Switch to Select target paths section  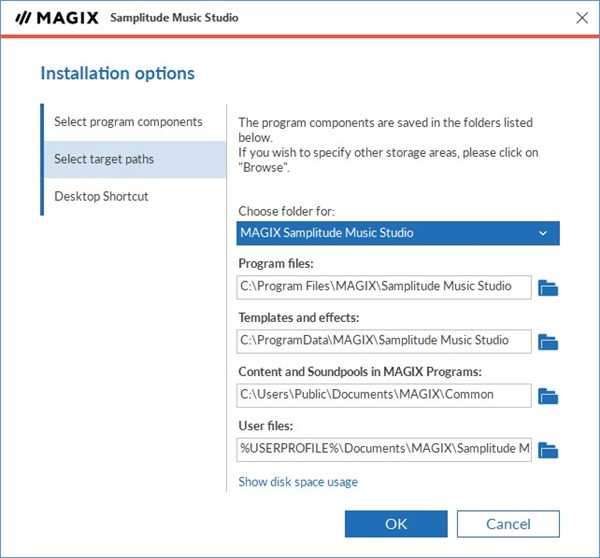[x=104, y=159]
